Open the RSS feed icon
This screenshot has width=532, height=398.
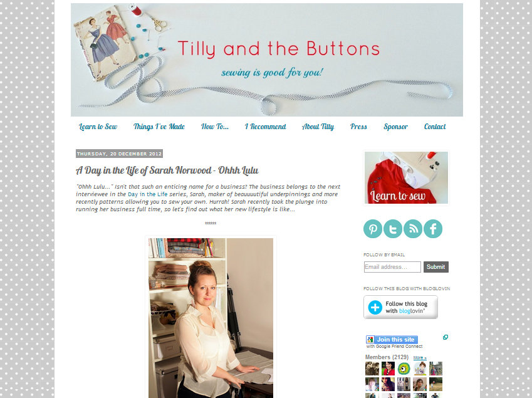click(412, 229)
